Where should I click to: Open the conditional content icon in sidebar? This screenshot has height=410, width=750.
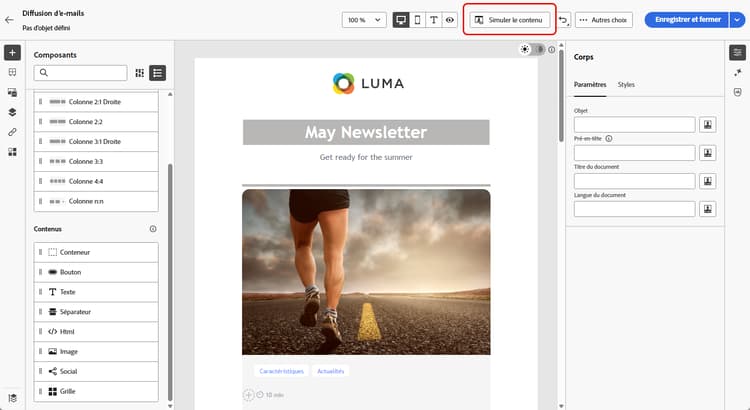(12, 152)
